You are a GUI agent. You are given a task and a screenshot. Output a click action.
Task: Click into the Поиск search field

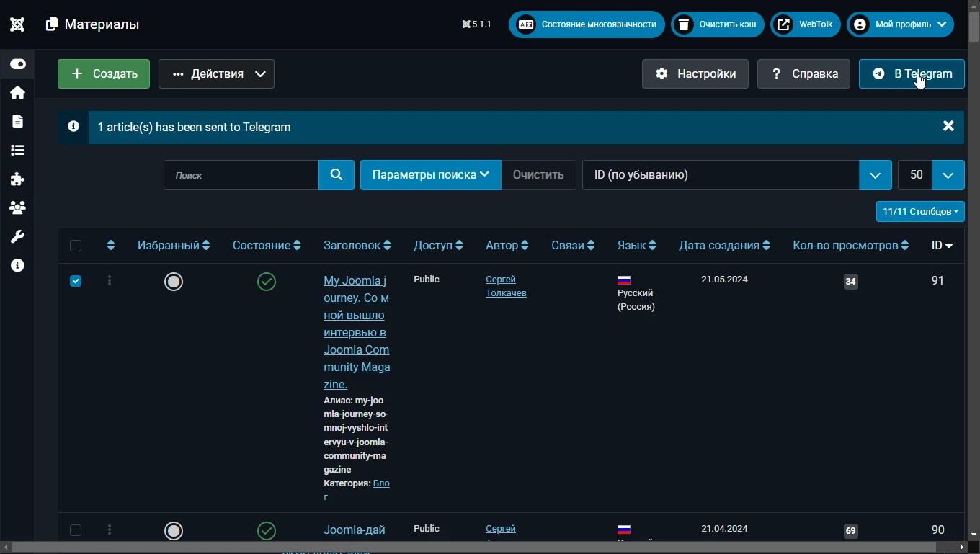tap(241, 175)
